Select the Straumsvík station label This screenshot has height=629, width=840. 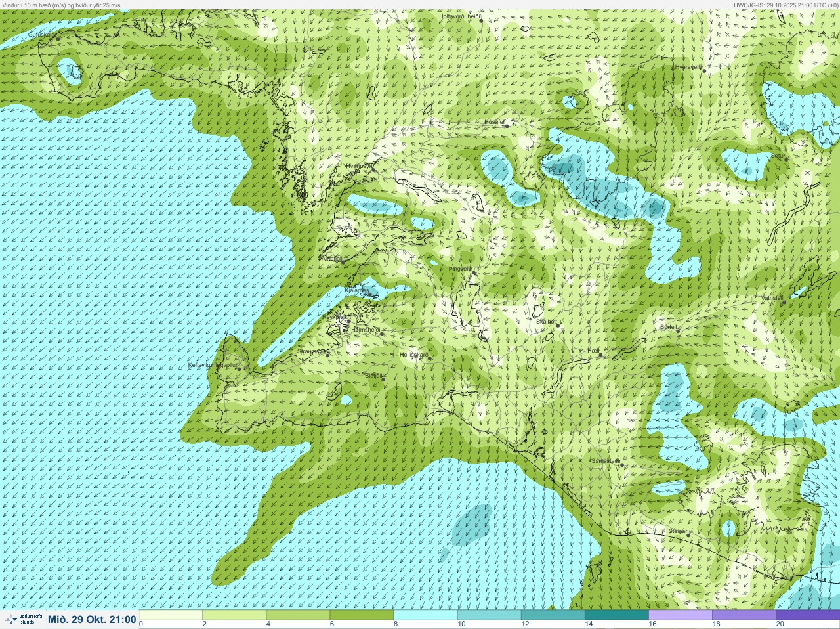(312, 351)
